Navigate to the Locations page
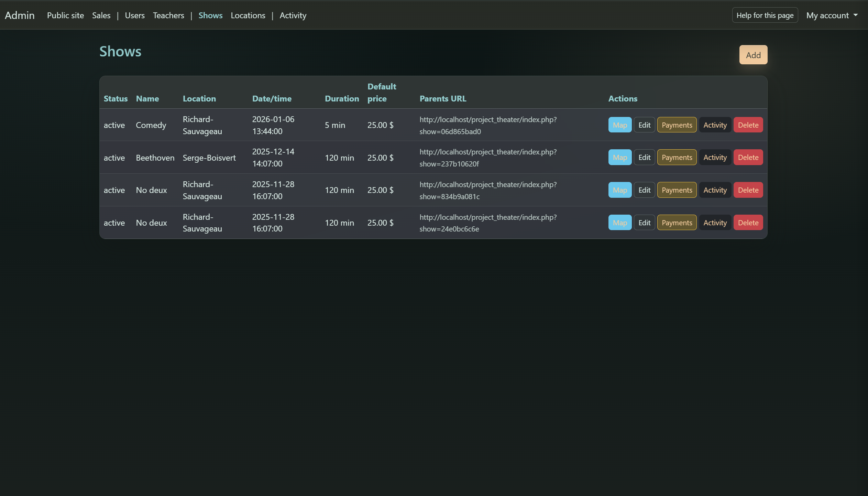Screen dimensions: 868x496 pyautogui.click(x=248, y=15)
